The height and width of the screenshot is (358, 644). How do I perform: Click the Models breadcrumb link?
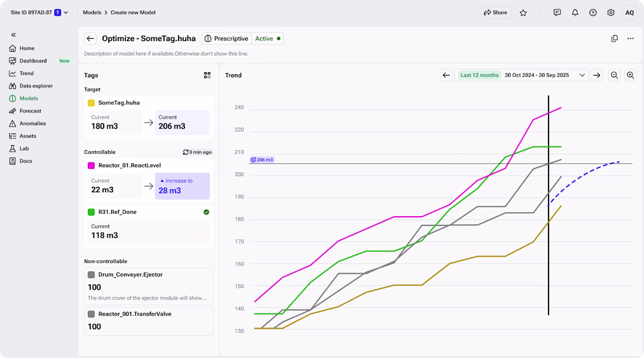coord(92,12)
